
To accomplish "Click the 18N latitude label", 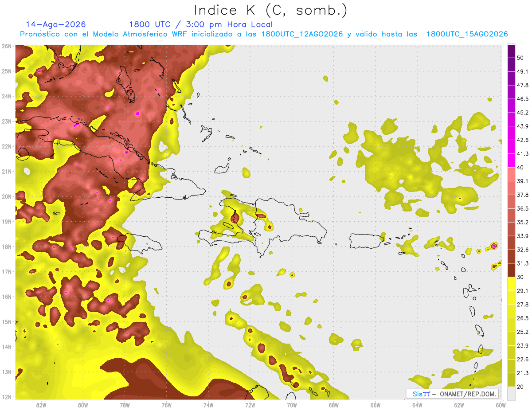I will pyautogui.click(x=7, y=247).
